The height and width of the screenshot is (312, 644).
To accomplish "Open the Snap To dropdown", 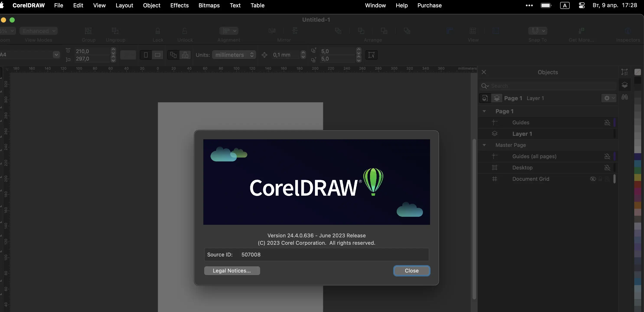I will tap(538, 31).
